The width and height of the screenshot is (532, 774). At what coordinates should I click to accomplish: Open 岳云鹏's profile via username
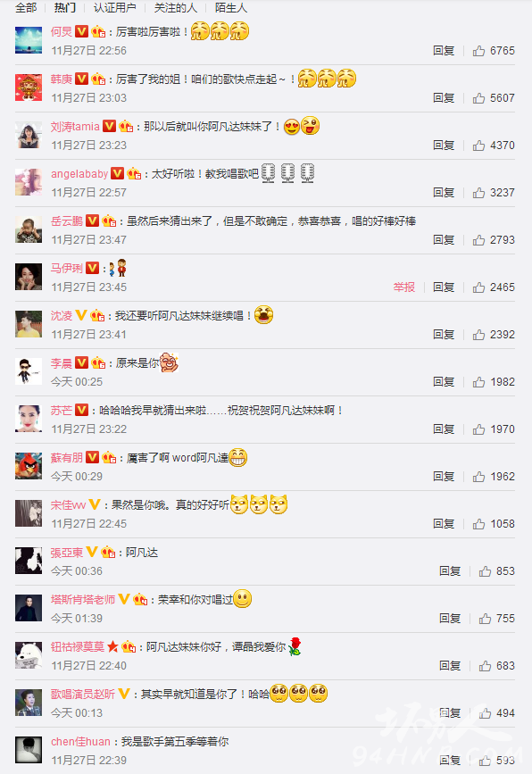67,221
